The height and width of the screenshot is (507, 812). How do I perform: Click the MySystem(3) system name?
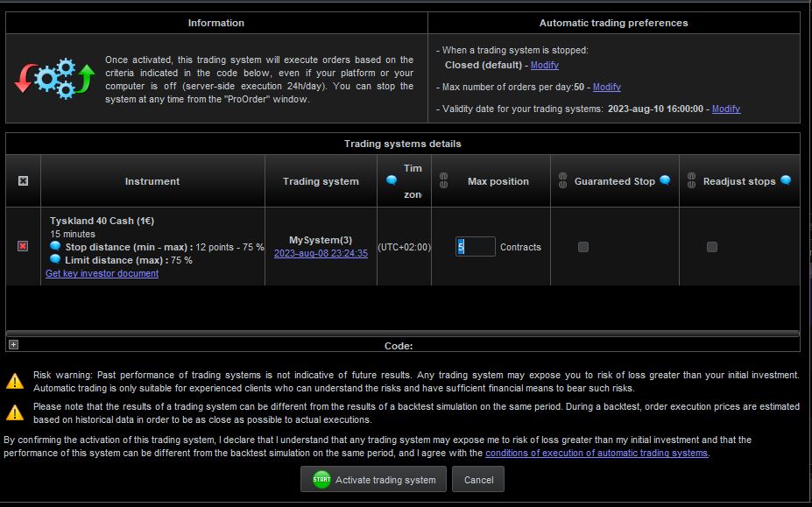coord(321,240)
